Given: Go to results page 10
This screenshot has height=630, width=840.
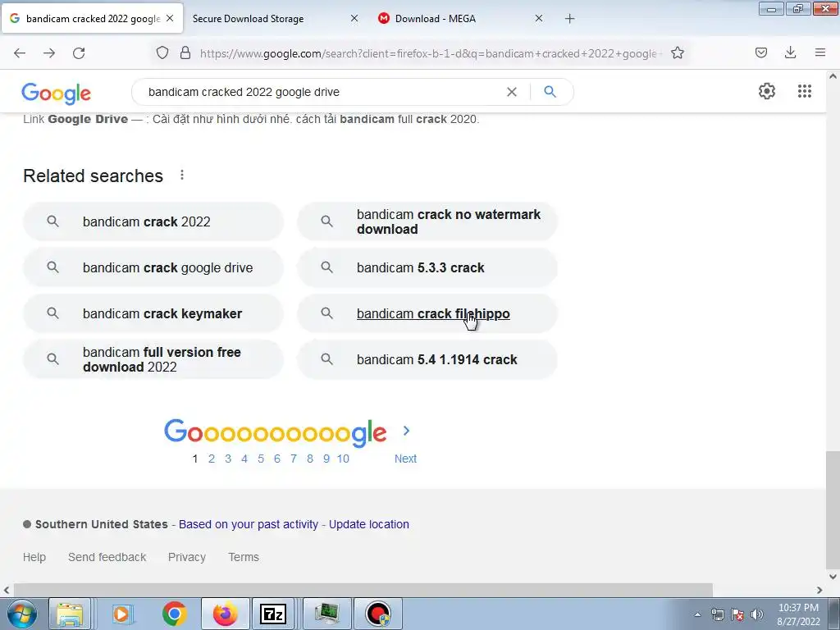Looking at the screenshot, I should click(343, 459).
